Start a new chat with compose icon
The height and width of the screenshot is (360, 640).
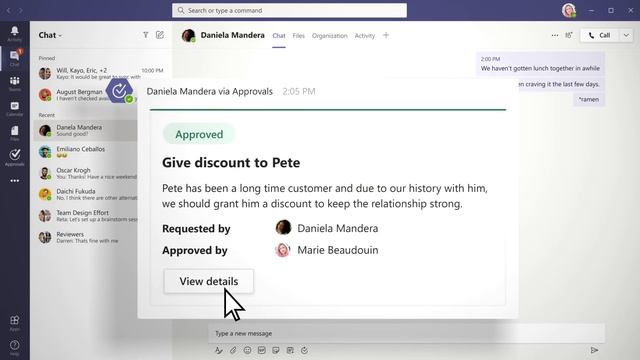point(160,35)
